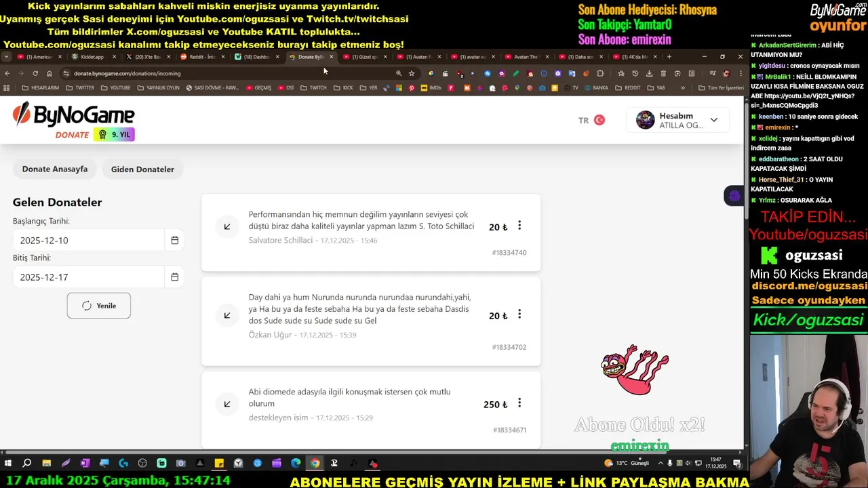Viewport: 868px width, 488px height.
Task: Open the TR language link
Action: 583,121
